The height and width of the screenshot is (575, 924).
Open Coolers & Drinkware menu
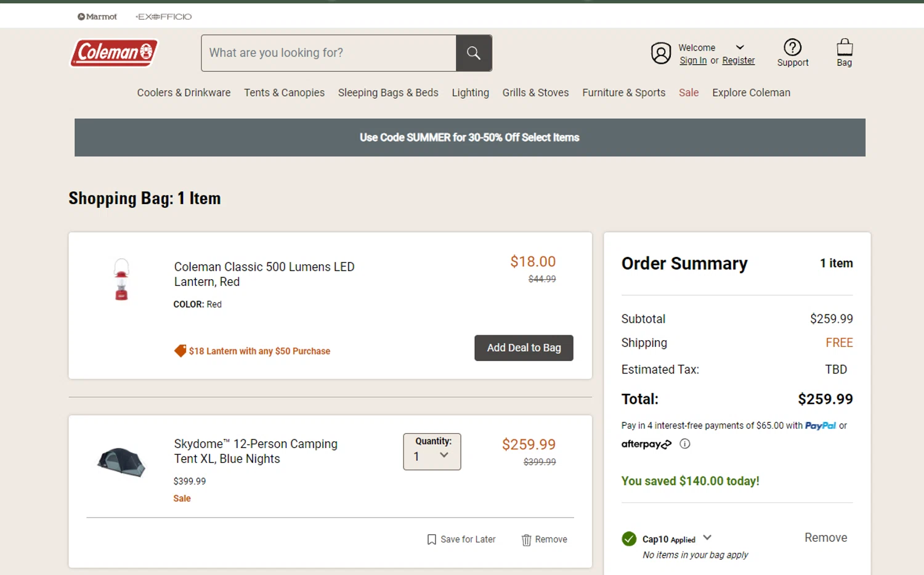click(184, 92)
